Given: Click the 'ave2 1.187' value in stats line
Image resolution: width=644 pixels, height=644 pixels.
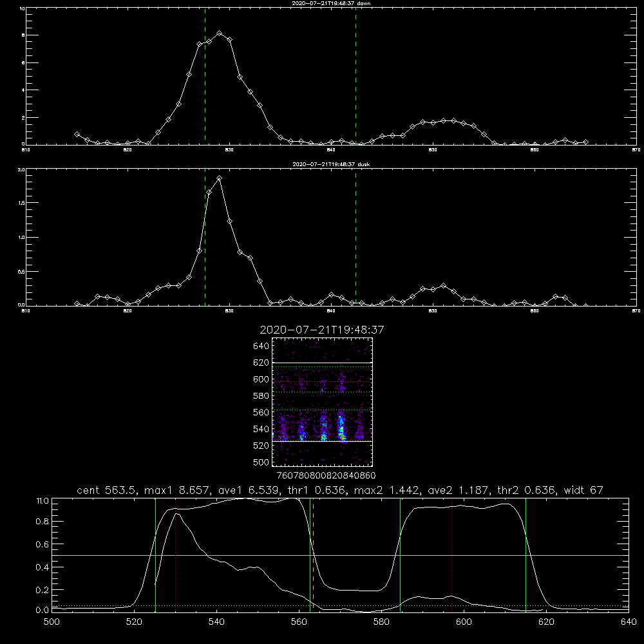Looking at the screenshot, I should pos(460,490).
